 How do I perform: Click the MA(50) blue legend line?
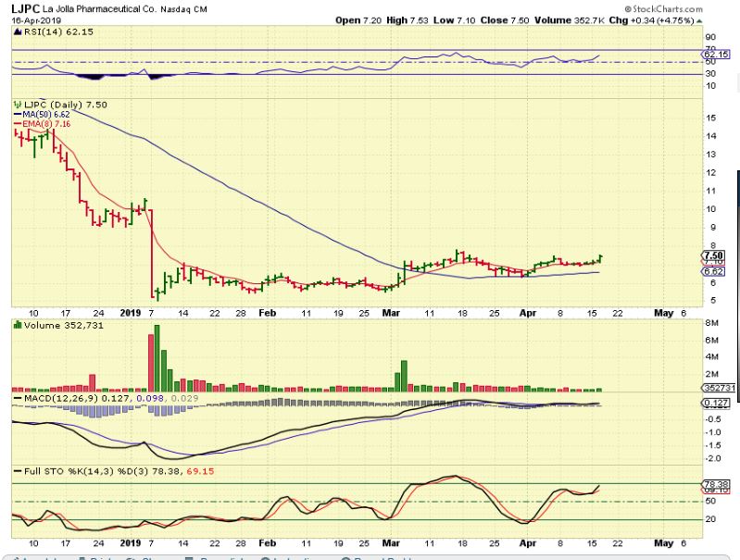pos(18,115)
